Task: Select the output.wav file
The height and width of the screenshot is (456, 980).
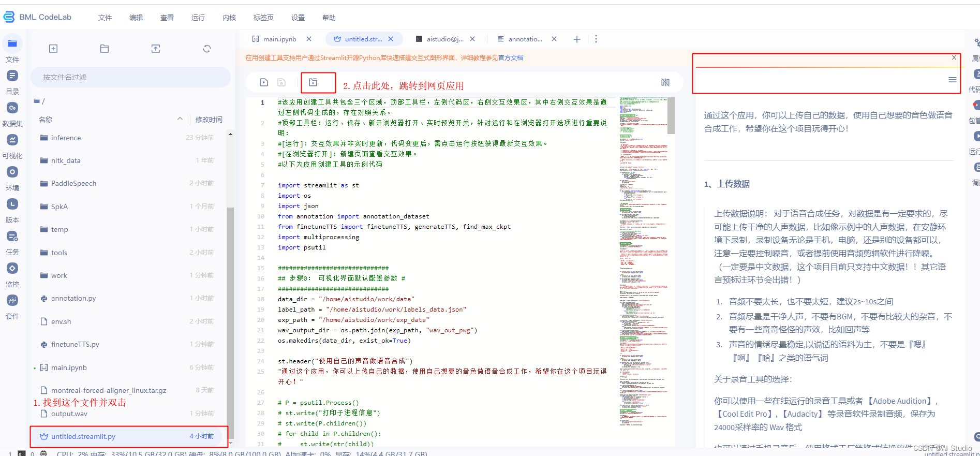Action: tap(128, 414)
